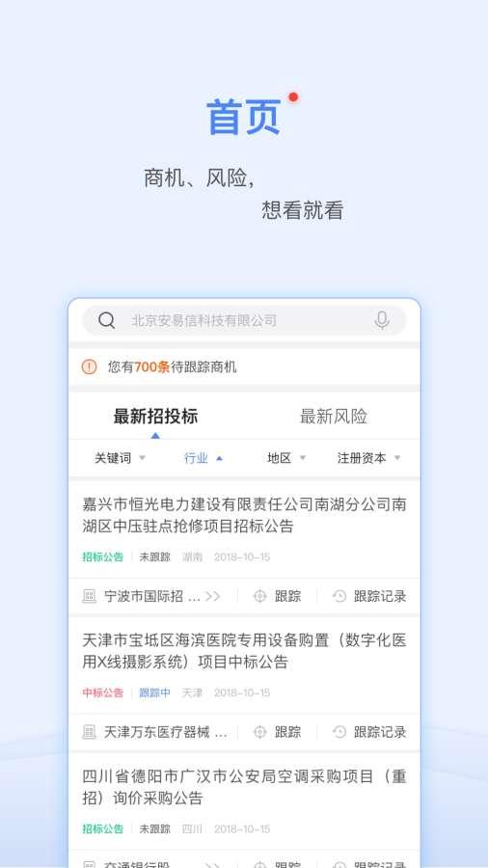The image size is (488, 868).
Task: Open the 嘉兴市恒光电力建设 bidding announcement
Action: click(244, 515)
